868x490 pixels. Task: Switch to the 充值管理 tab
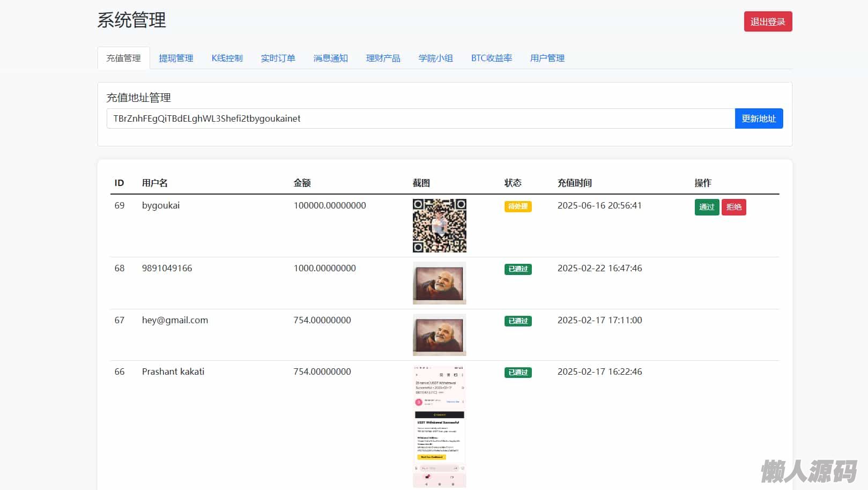[x=123, y=58]
